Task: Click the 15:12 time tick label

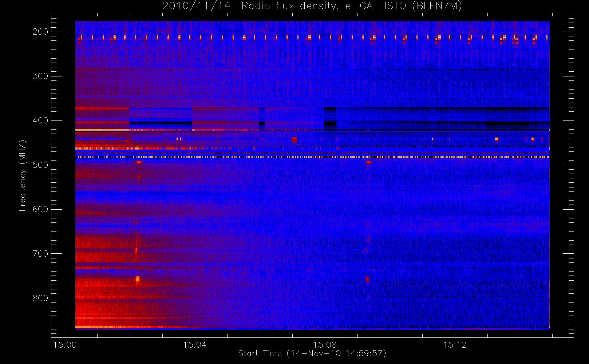Action: (x=455, y=345)
